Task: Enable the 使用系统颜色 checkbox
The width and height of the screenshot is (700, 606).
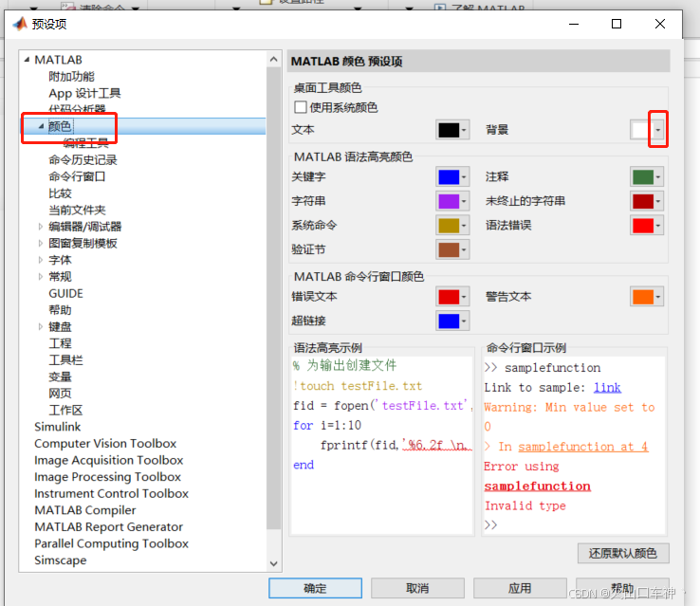Action: tap(301, 107)
